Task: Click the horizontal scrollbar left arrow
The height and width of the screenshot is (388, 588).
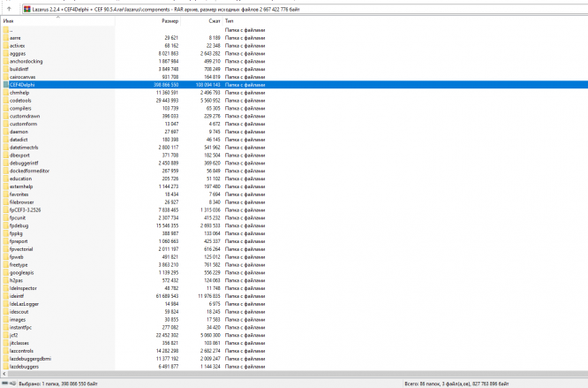Action: (4, 374)
